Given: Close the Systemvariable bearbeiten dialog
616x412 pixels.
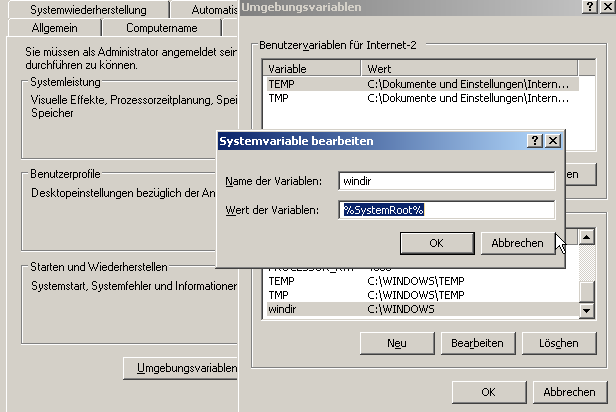Looking at the screenshot, I should 552,141.
